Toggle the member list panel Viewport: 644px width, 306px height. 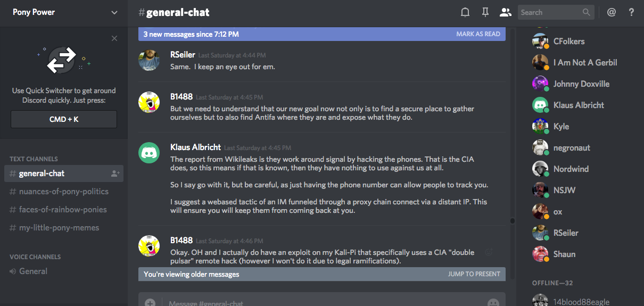click(x=505, y=12)
